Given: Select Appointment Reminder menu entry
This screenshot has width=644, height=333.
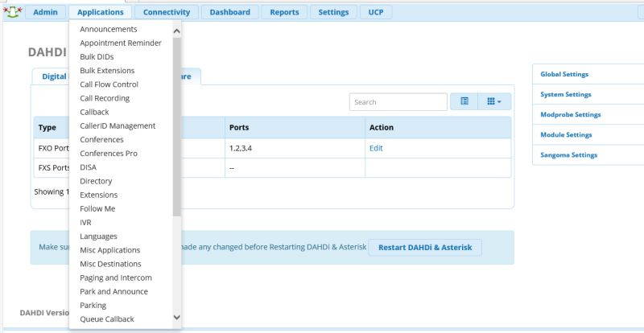Looking at the screenshot, I should [x=121, y=43].
